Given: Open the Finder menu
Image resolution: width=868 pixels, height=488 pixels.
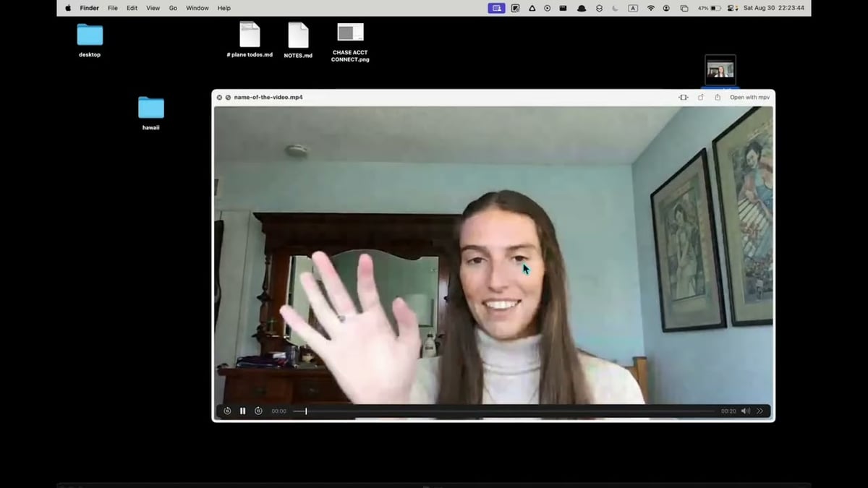Looking at the screenshot, I should click(x=90, y=8).
